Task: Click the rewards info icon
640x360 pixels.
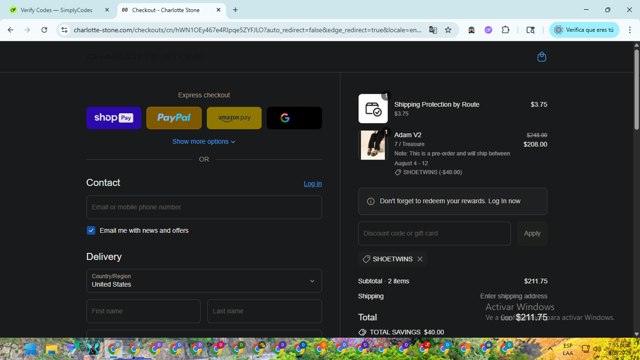Action: coord(371,201)
